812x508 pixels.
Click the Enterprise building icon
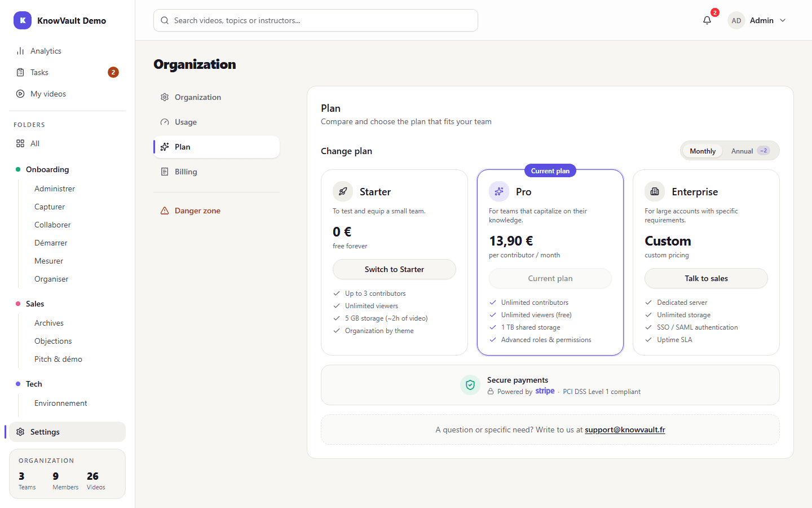tap(655, 191)
